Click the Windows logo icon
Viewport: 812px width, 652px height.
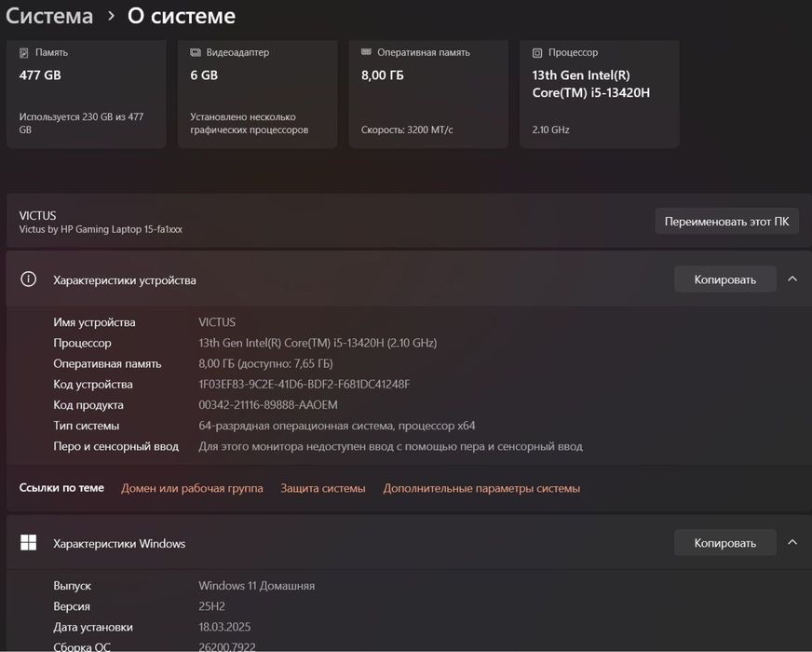click(x=29, y=543)
